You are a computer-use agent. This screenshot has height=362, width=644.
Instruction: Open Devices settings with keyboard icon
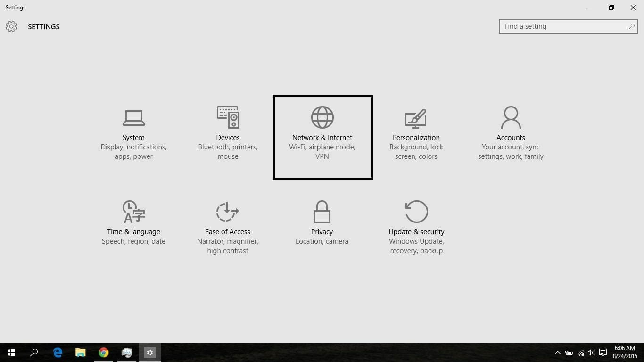point(228,117)
